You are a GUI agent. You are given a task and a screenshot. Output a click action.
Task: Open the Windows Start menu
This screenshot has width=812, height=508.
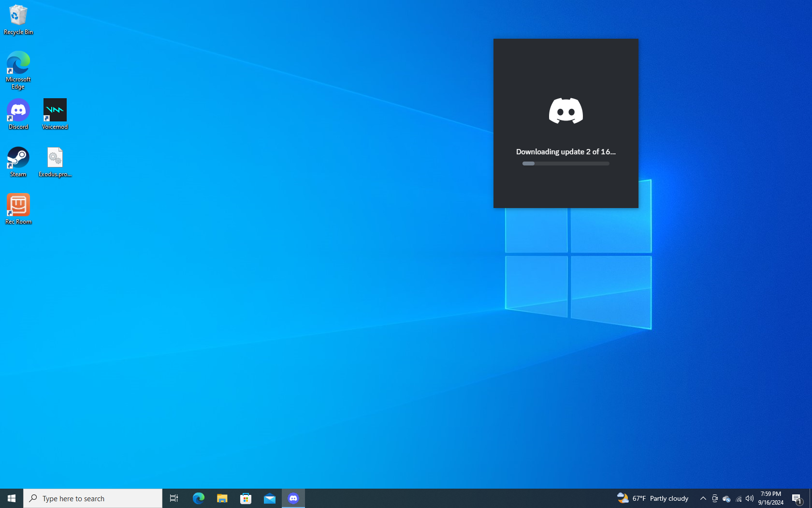coord(12,498)
